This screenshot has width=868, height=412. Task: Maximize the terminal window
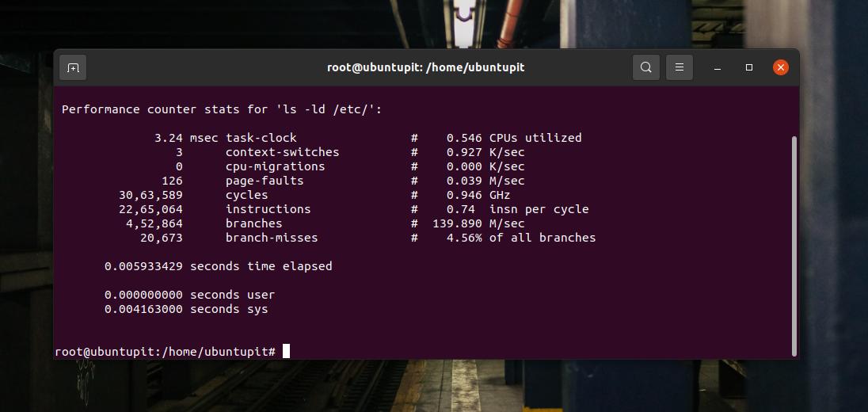[x=748, y=68]
